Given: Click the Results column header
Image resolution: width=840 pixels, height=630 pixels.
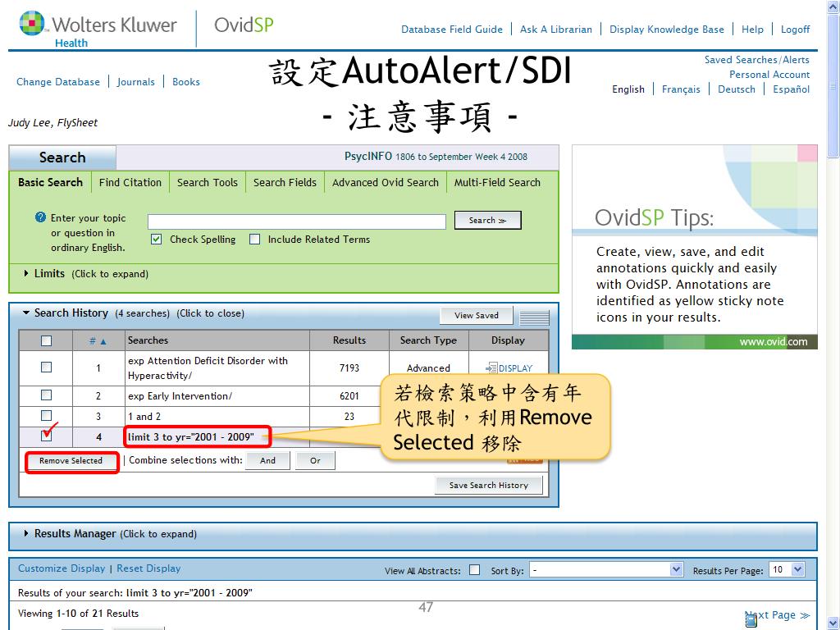Looking at the screenshot, I should tap(349, 340).
